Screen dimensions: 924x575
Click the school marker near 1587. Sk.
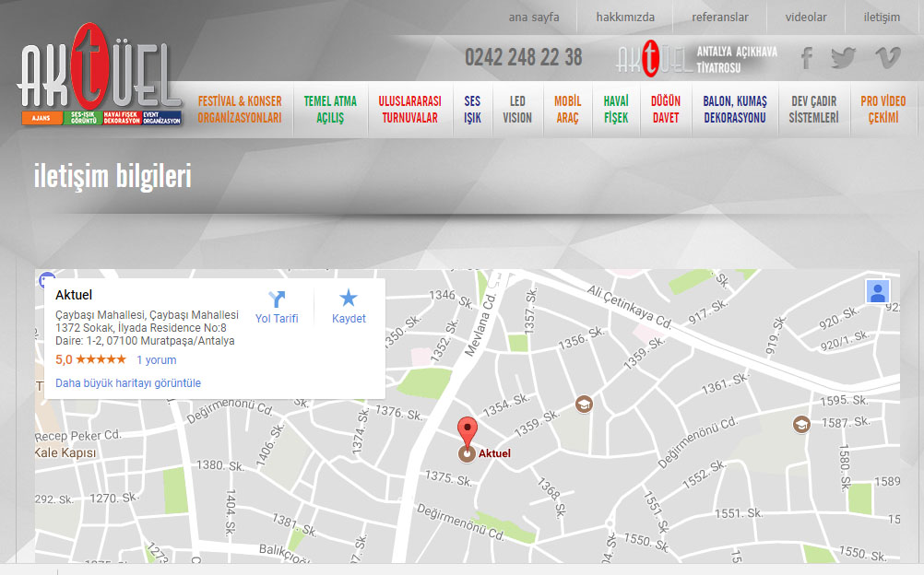click(800, 424)
